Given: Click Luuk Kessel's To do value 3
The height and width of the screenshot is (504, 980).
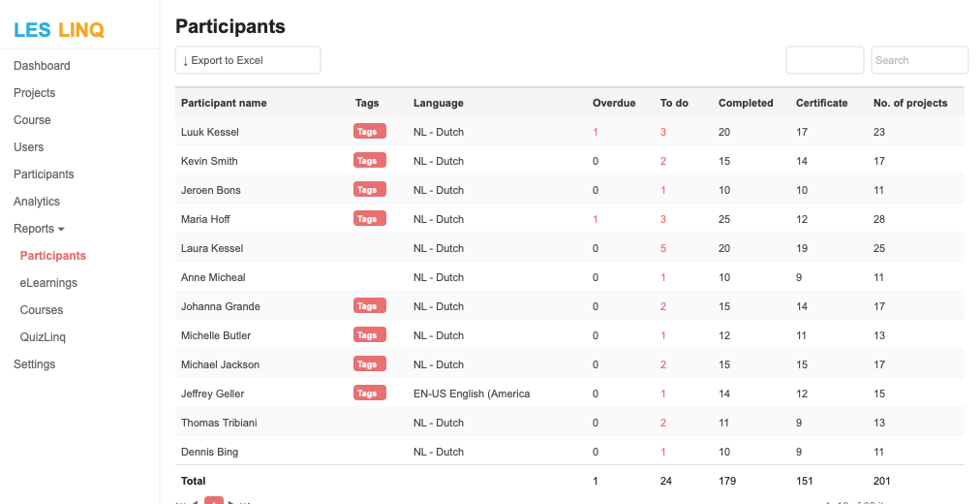Looking at the screenshot, I should pyautogui.click(x=663, y=132).
